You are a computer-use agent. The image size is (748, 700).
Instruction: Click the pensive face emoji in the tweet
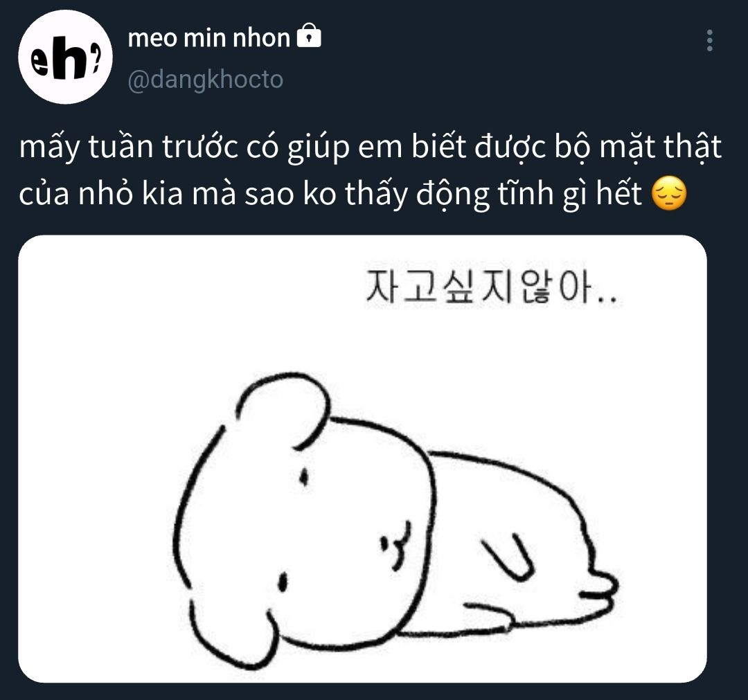pyautogui.click(x=669, y=194)
